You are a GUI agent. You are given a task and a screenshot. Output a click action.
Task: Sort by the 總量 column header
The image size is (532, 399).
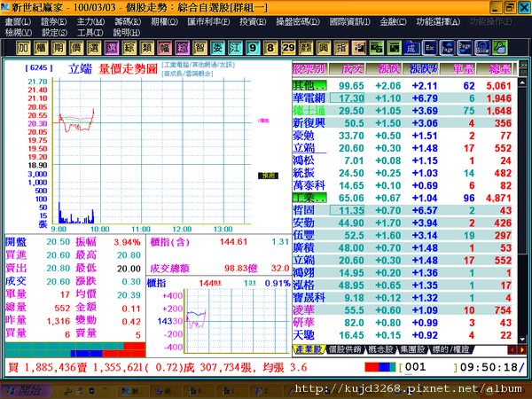coord(495,69)
